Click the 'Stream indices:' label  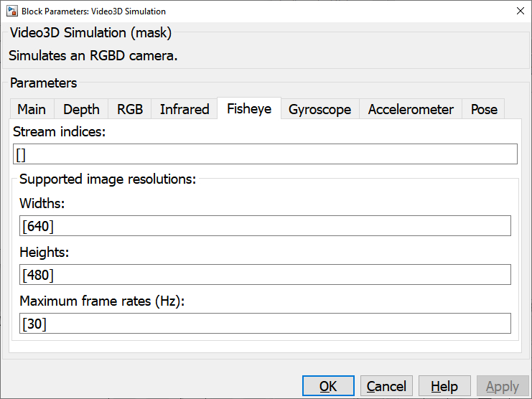coord(59,131)
